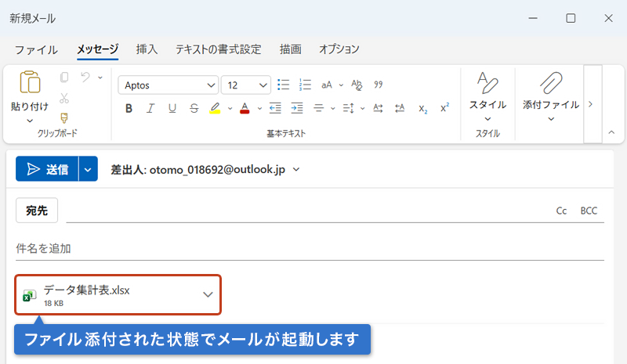627x364 pixels.
Task: Open the データ集計表.xlsx attachment dropdown arrow
Action: [208, 295]
